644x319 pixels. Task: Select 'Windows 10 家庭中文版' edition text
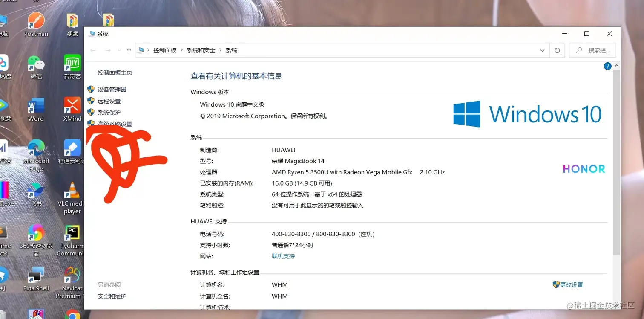point(232,104)
